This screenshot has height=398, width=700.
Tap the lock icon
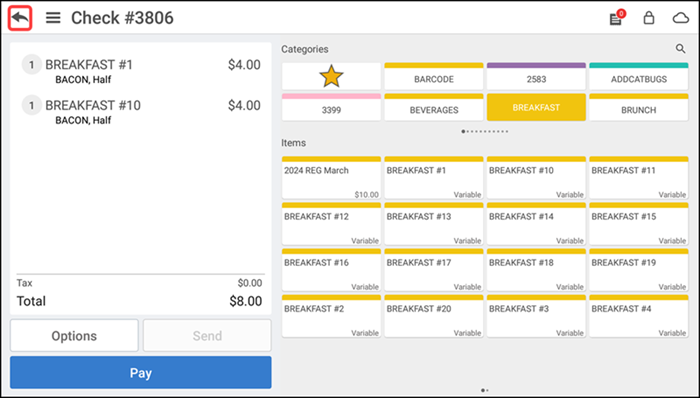(x=649, y=18)
